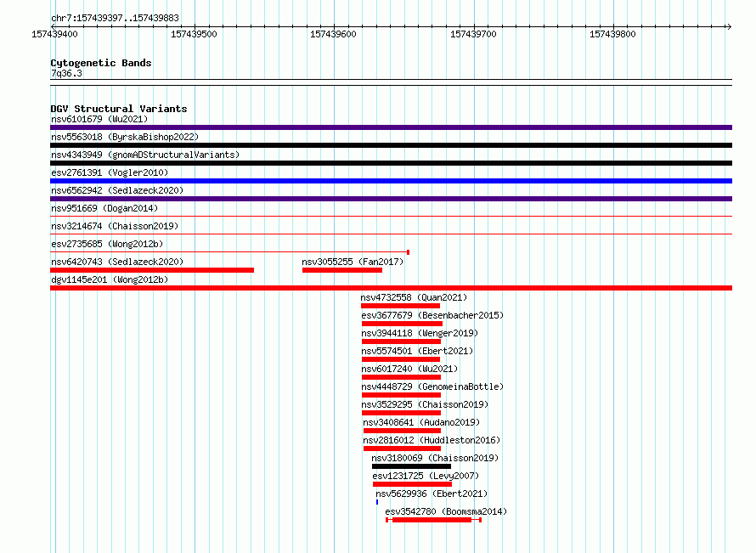Click red bar for esv3542780 Boomsma2014
The width and height of the screenshot is (756, 553).
click(433, 520)
